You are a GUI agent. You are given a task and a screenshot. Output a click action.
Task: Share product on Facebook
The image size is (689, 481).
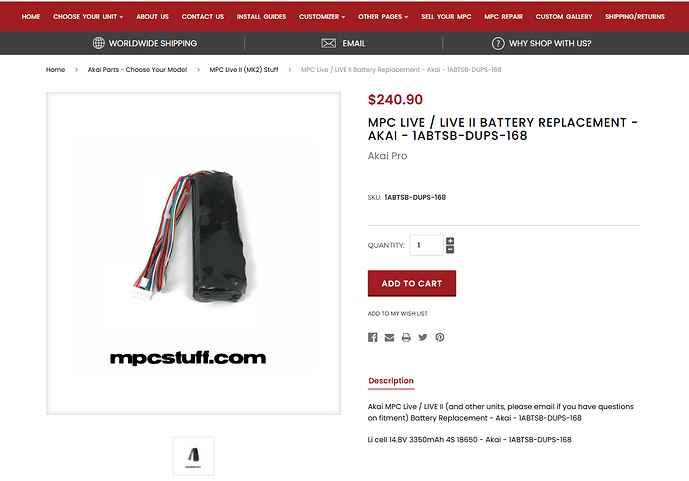point(373,337)
